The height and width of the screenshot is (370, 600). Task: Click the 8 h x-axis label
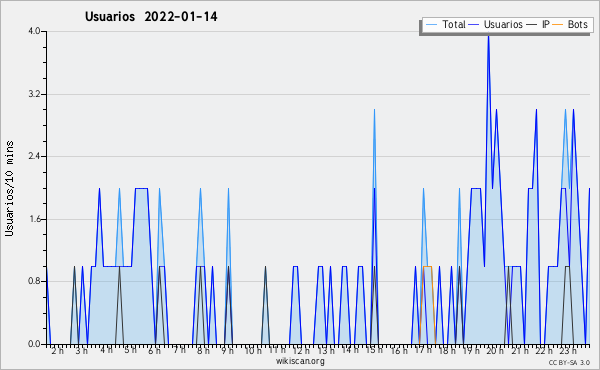203,351
